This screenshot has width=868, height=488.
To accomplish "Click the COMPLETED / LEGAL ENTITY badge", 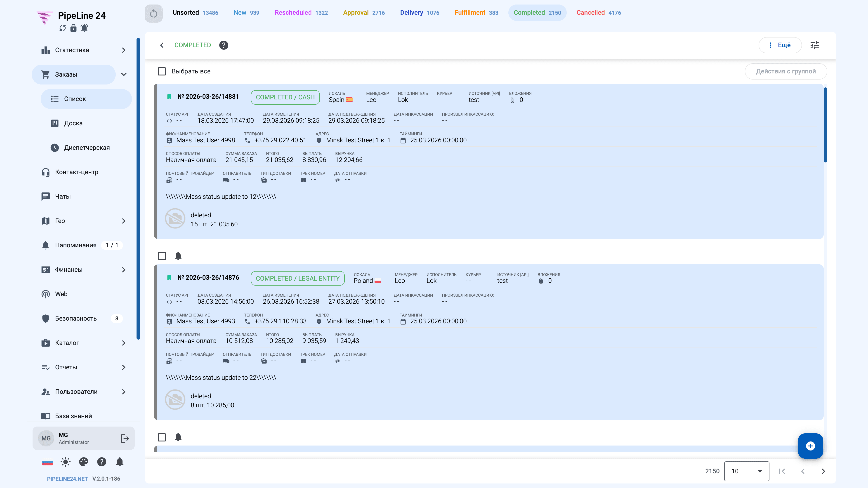I will (297, 279).
